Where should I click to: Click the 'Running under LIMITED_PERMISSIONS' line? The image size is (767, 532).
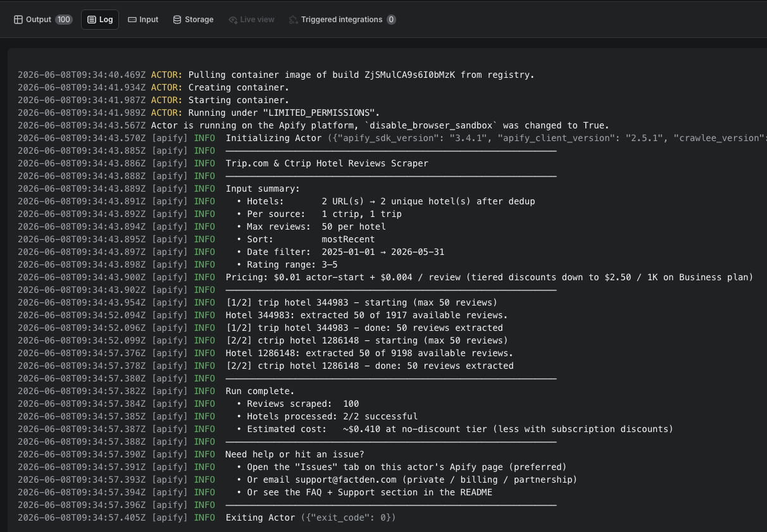199,113
